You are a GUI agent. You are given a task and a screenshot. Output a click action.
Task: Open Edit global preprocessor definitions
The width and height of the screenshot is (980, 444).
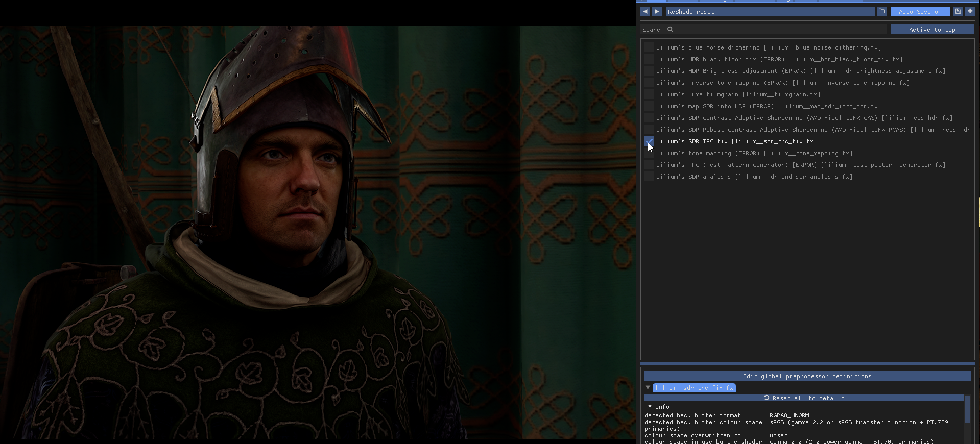[x=807, y=376]
